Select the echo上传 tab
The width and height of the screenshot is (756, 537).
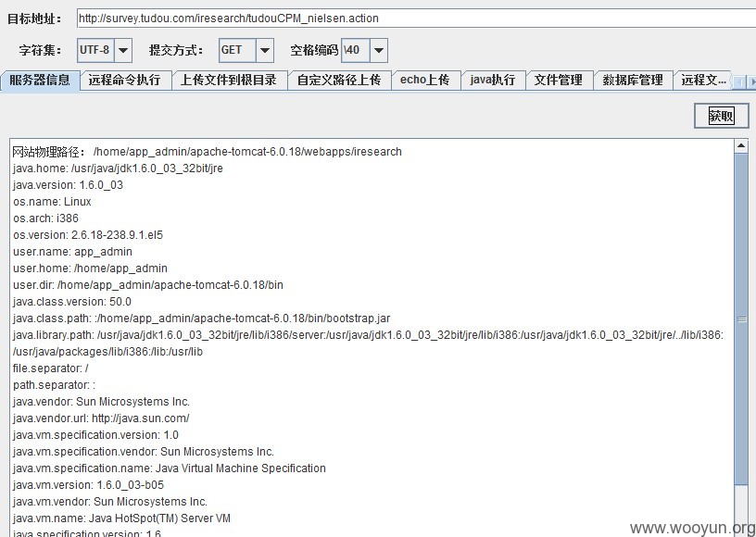(426, 80)
